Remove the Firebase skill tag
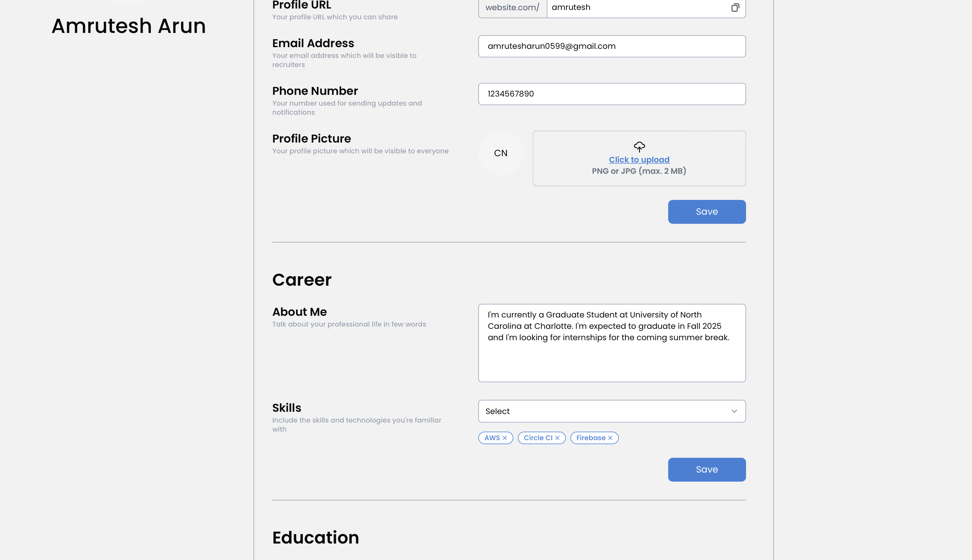 tap(610, 438)
